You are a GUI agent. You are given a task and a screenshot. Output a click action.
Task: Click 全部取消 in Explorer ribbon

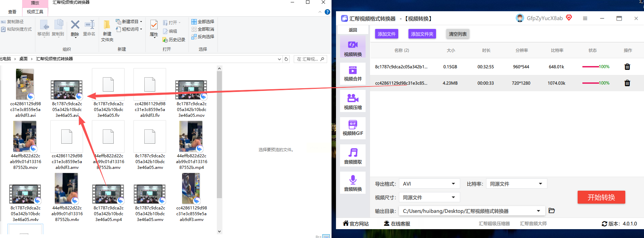point(203,29)
